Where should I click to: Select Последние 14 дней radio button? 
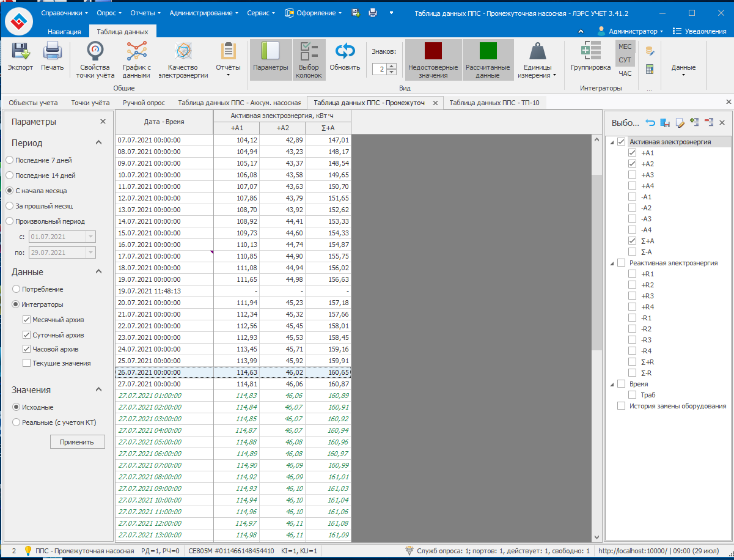9,175
